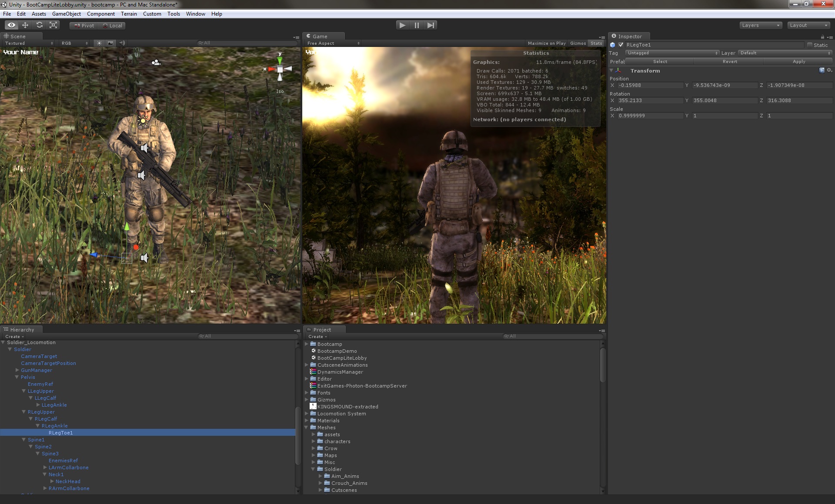The image size is (835, 504).
Task: Select the Scale tool in the toolbar
Action: (x=53, y=25)
